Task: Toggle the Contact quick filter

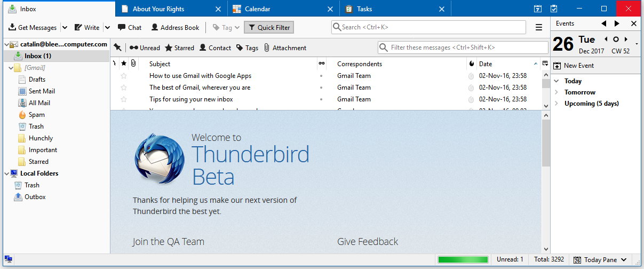Action: point(215,48)
